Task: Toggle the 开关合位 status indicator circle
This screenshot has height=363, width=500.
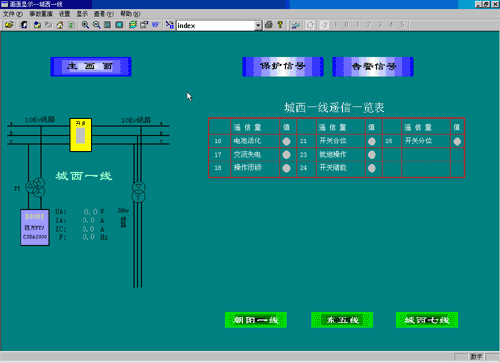Action: (372, 141)
